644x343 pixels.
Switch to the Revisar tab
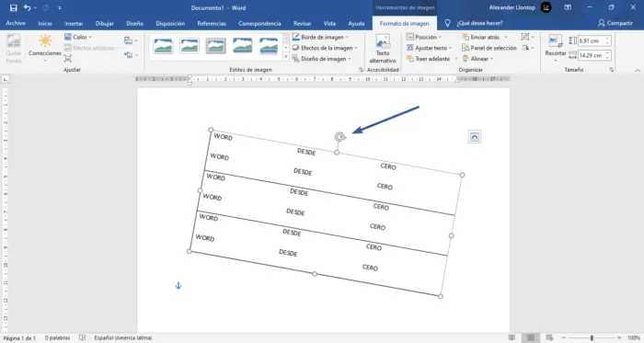[303, 23]
